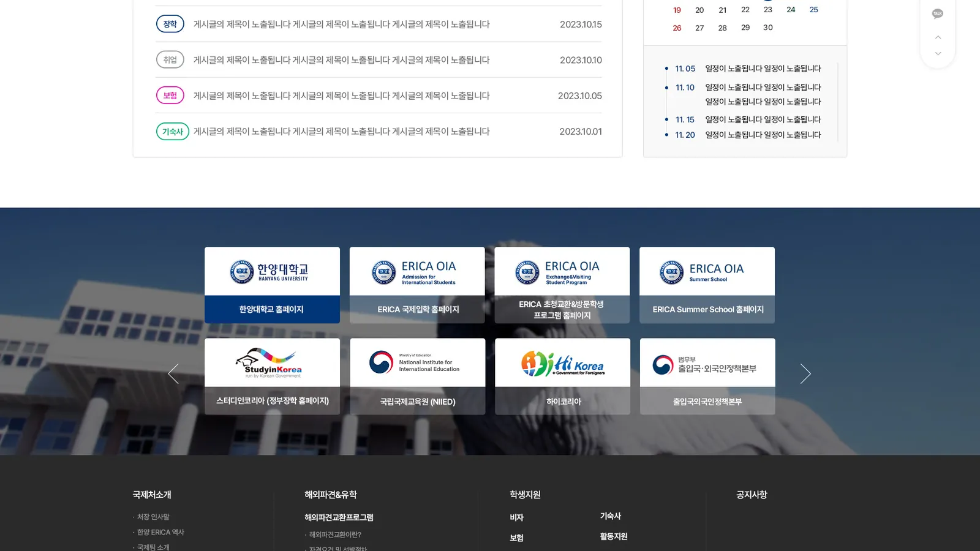The image size is (980, 551).
Task: Open 스터디인코리아 (정부장학 홈페이지) card
Action: [x=272, y=376]
